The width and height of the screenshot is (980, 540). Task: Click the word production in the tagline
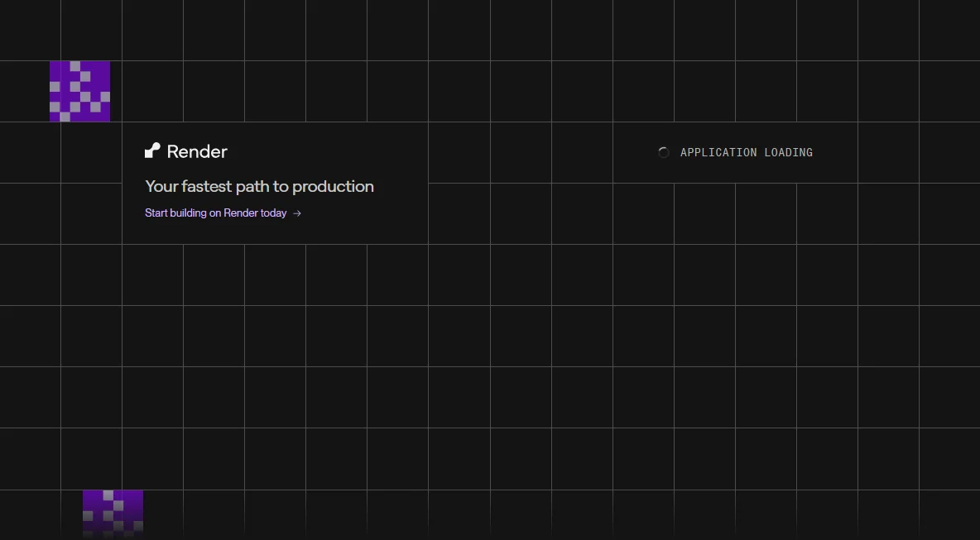(x=333, y=187)
